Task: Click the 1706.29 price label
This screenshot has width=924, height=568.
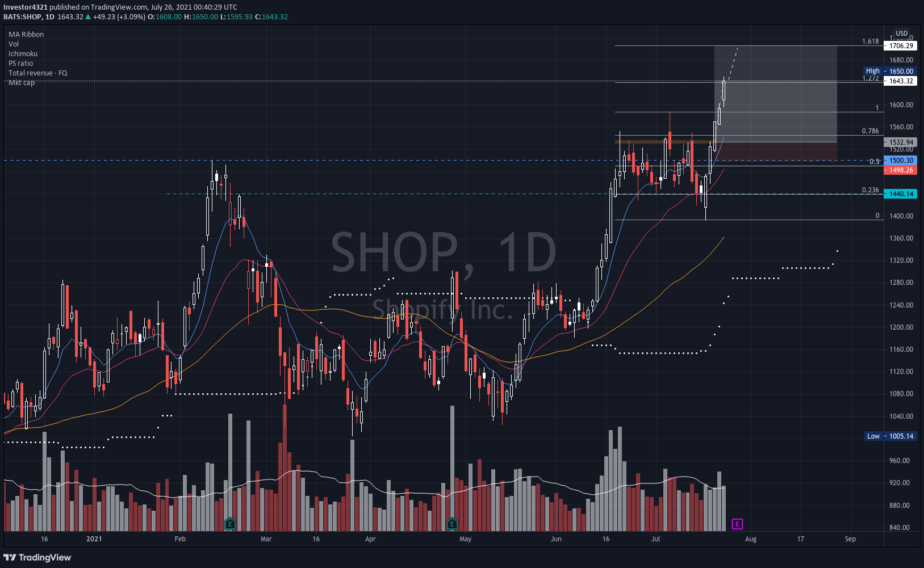Action: point(901,46)
